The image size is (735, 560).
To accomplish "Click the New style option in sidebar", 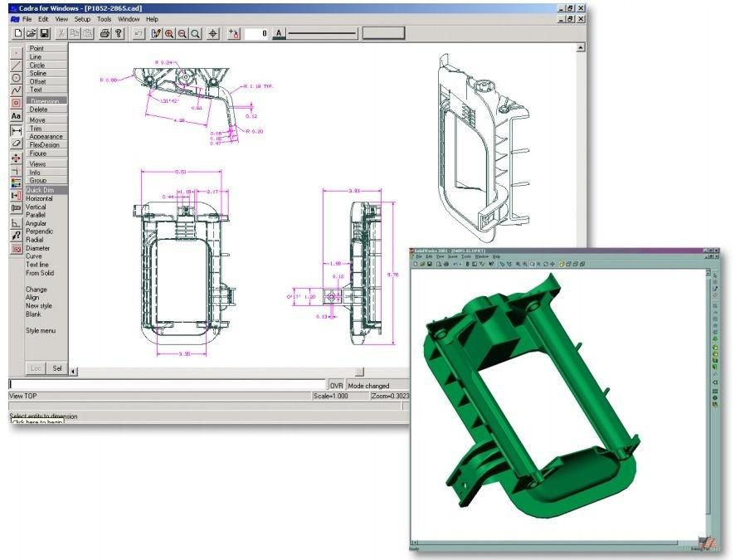I will point(38,305).
